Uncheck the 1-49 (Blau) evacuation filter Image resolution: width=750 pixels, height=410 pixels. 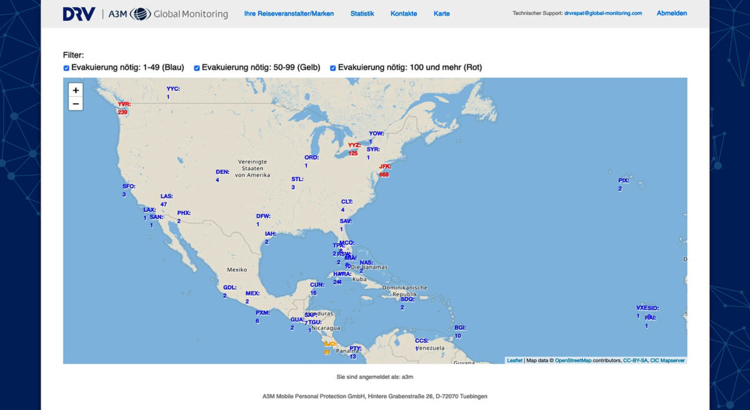(x=67, y=68)
